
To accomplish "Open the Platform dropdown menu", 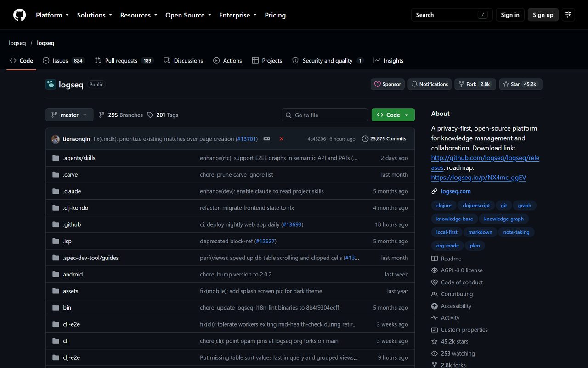I will tap(52, 15).
